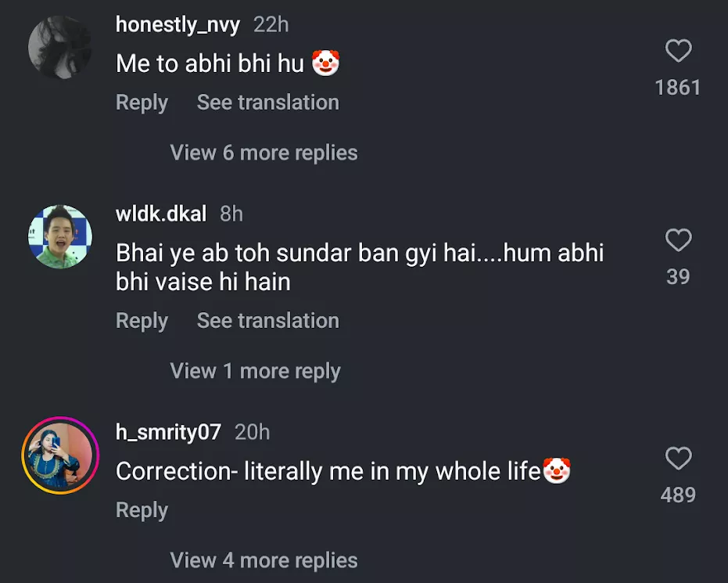Viewport: 728px width, 583px height.
Task: Expand View 4 more replies
Action: click(264, 560)
